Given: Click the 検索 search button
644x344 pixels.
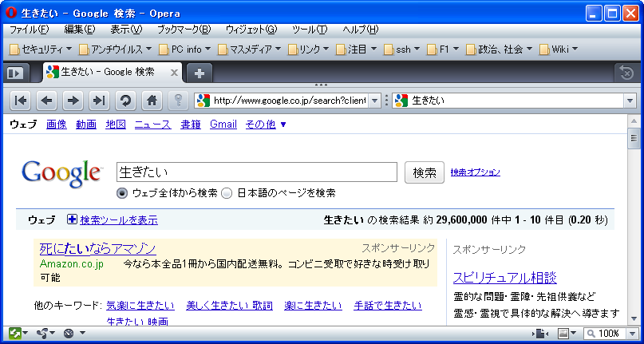Looking at the screenshot, I should coord(425,172).
